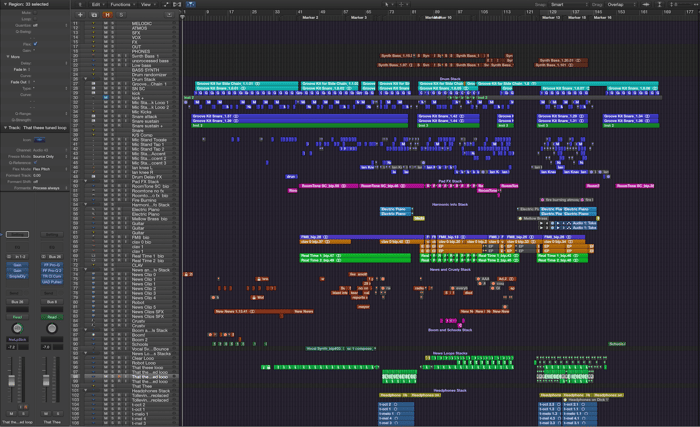Click the Real Time 1 track icon
700x427 pixels.
click(x=93, y=256)
